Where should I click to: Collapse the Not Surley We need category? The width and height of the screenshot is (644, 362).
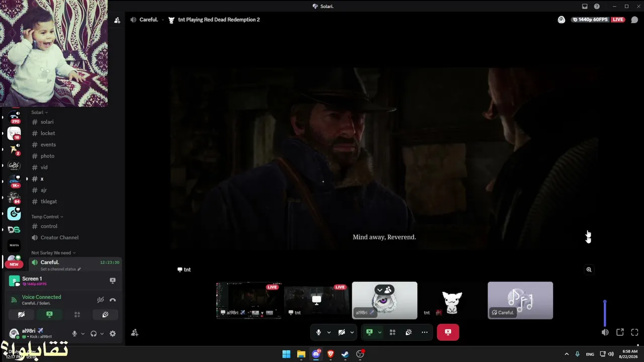coord(53,253)
